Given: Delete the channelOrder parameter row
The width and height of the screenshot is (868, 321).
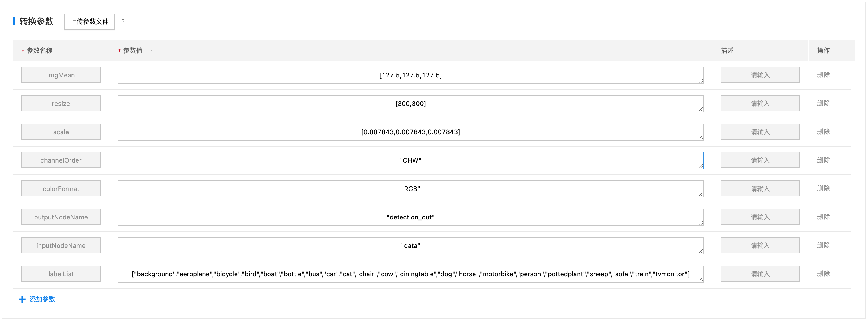Looking at the screenshot, I should coord(823,160).
